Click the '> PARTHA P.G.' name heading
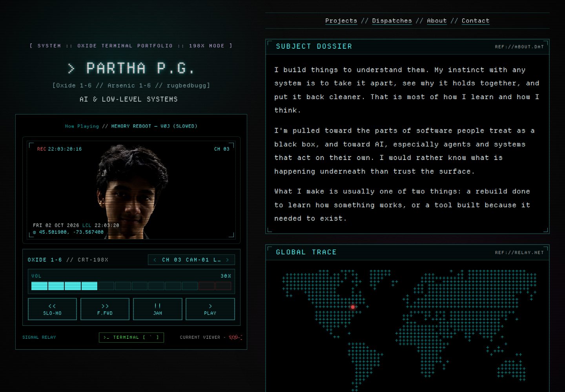Viewport: 565px width, 392px height. tap(131, 68)
